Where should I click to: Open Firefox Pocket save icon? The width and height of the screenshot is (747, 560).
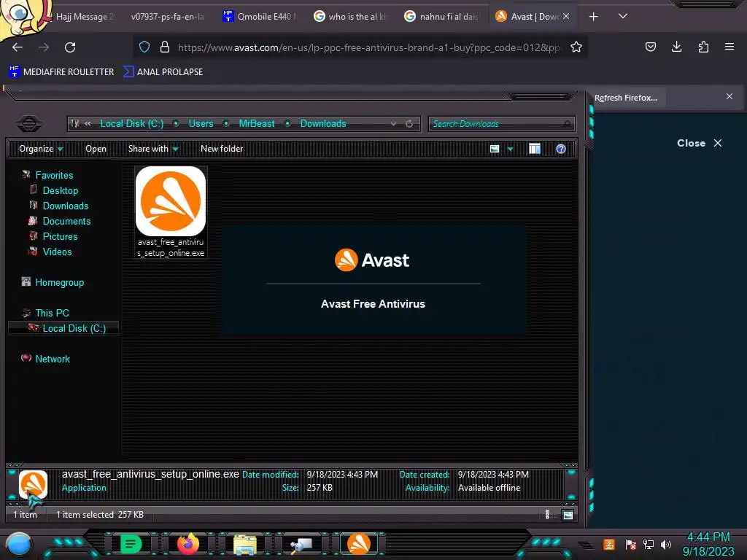650,47
